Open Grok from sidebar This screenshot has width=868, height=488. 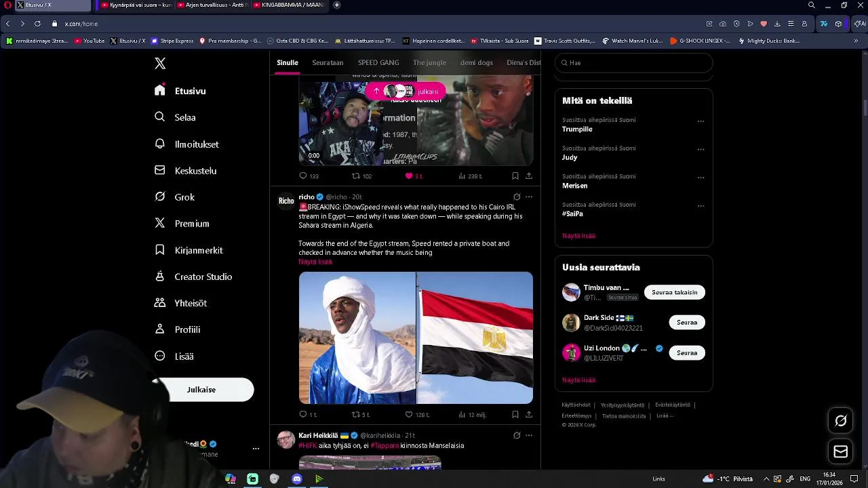pyautogui.click(x=174, y=197)
